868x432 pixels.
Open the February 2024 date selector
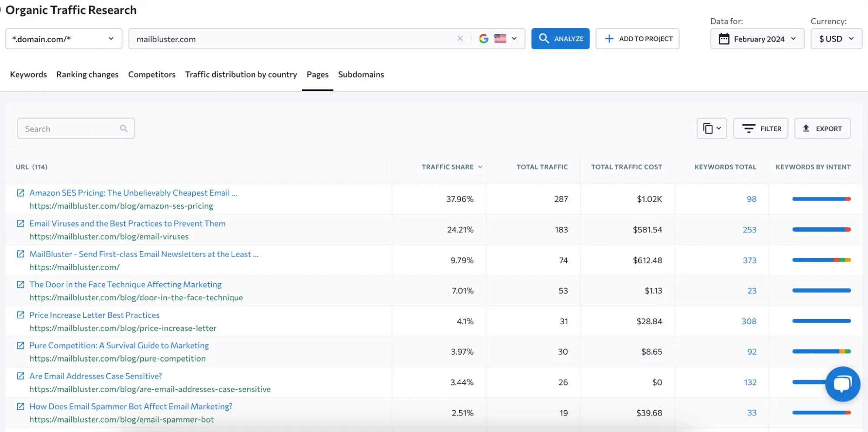click(x=757, y=39)
